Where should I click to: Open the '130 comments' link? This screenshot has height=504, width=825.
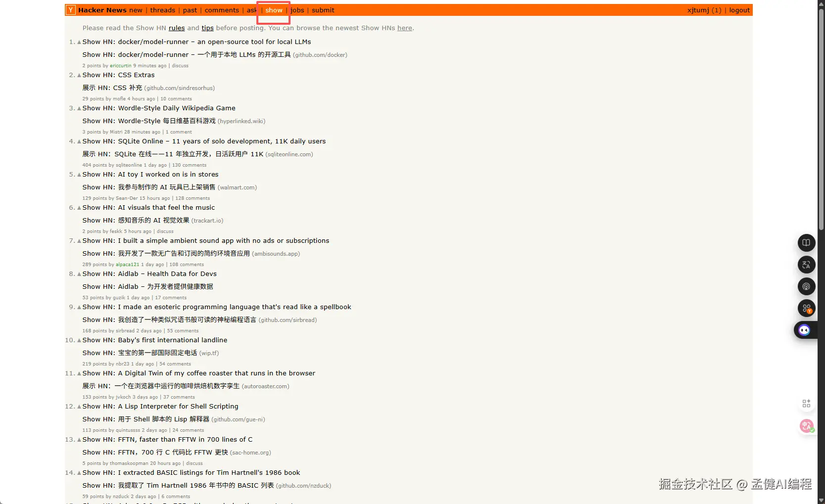[189, 165]
